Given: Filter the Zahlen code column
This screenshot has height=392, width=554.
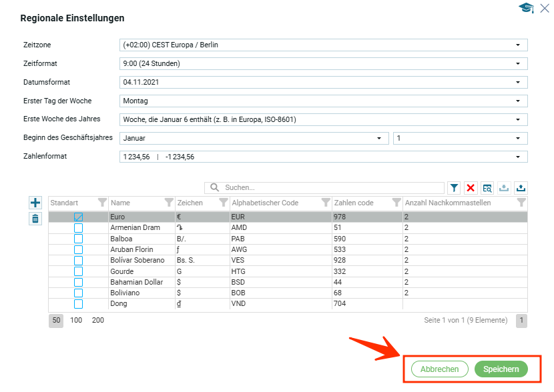Looking at the screenshot, I should pos(396,203).
